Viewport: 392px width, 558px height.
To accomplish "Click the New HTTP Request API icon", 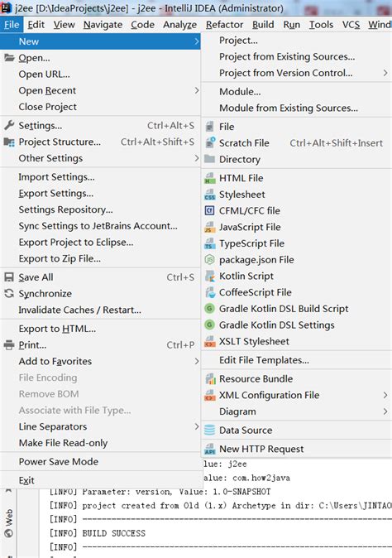I will point(210,449).
